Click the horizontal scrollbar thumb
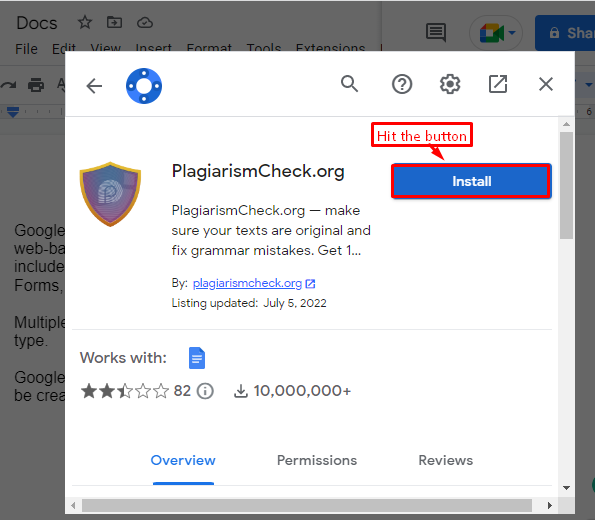Image resolution: width=595 pixels, height=520 pixels. point(307,505)
